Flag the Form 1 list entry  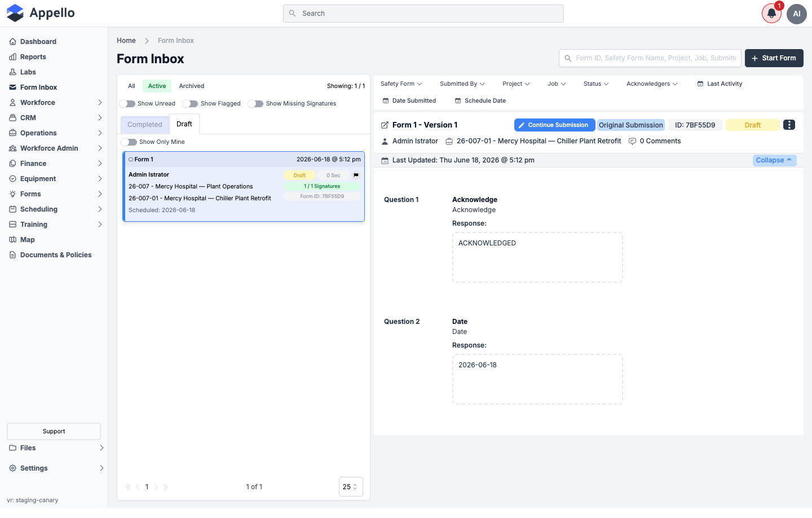tap(356, 175)
